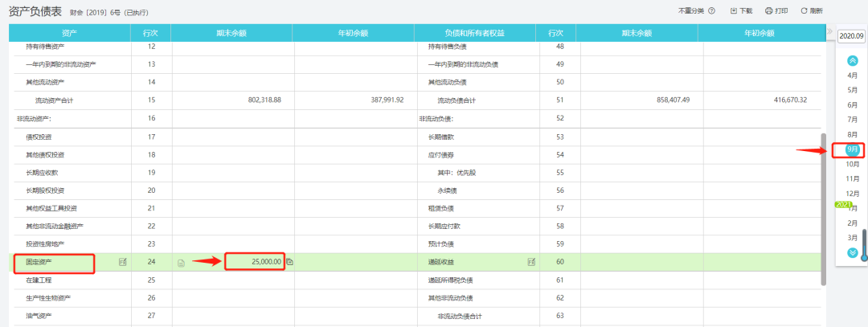Screen dimensions: 868x327
Task: Select 9月 in the period list
Action: click(x=853, y=149)
